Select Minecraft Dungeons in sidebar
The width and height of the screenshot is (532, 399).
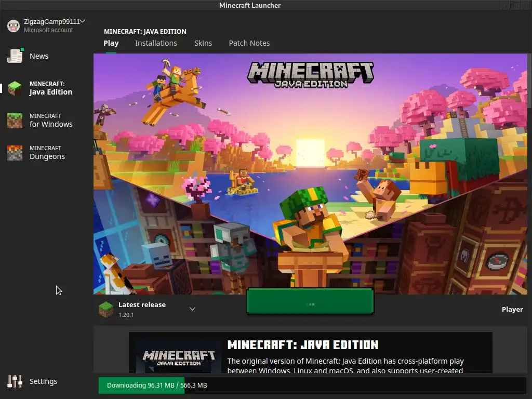point(47,153)
